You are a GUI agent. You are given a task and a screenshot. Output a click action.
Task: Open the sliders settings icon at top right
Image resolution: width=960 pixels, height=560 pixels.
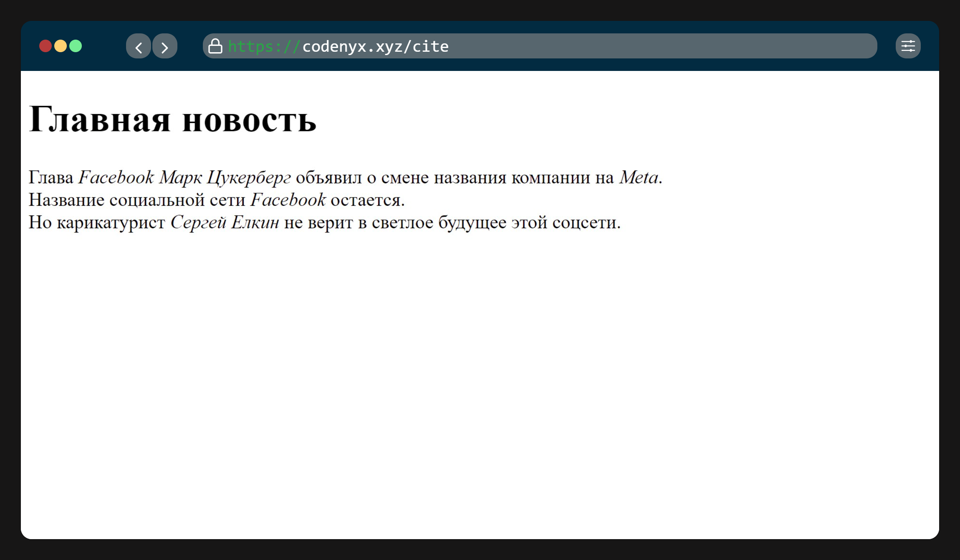click(908, 46)
